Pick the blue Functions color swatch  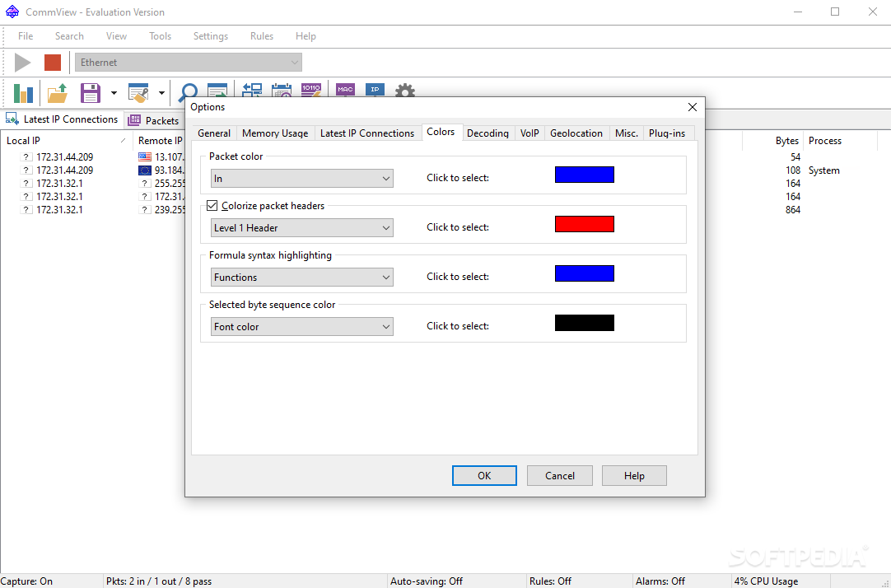584,273
